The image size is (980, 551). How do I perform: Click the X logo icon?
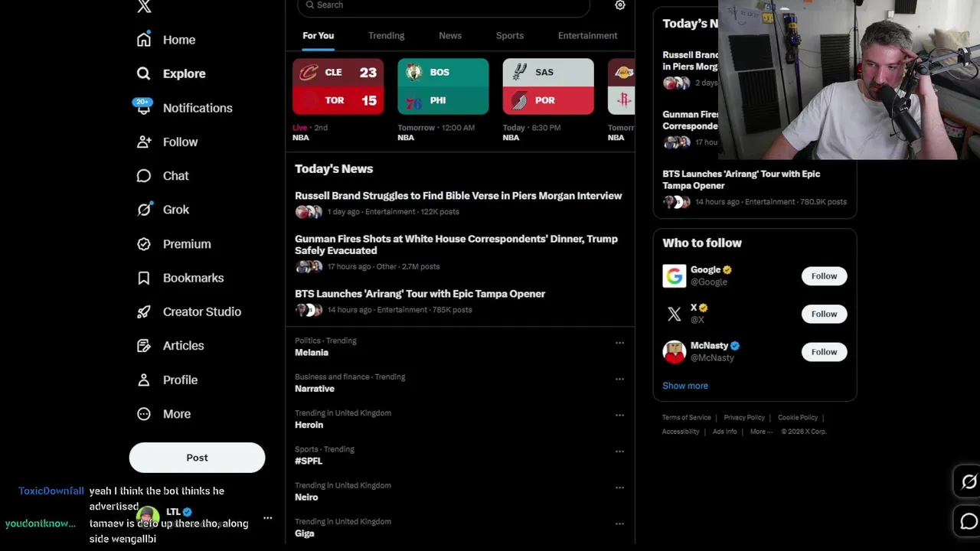pyautogui.click(x=144, y=6)
